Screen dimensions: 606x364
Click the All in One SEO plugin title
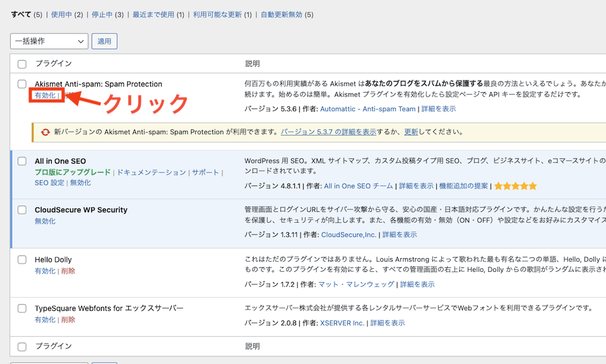click(x=61, y=161)
